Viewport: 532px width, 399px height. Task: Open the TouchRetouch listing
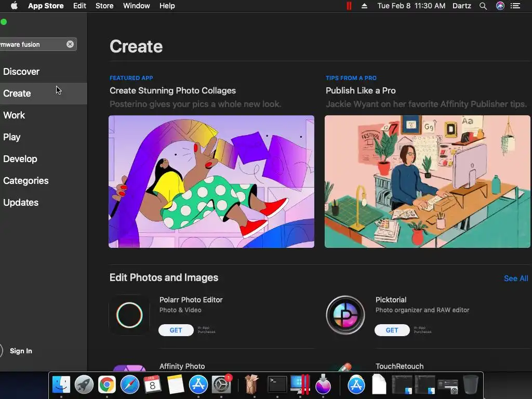tap(400, 366)
